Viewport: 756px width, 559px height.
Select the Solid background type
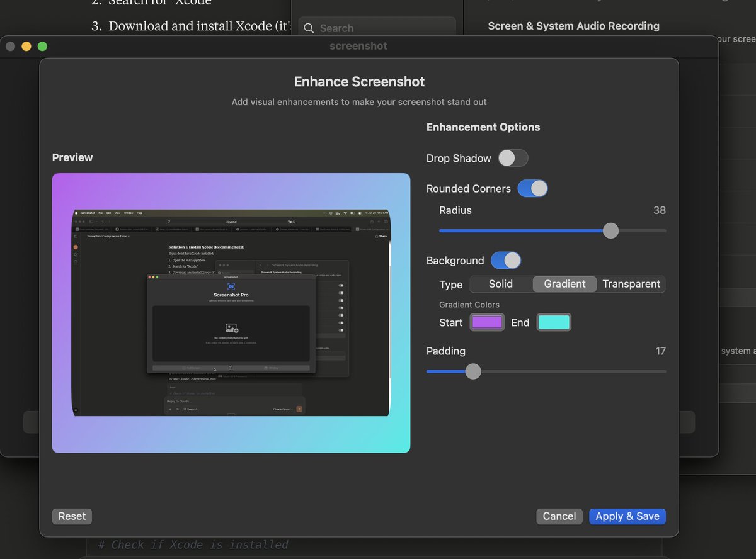pyautogui.click(x=501, y=284)
